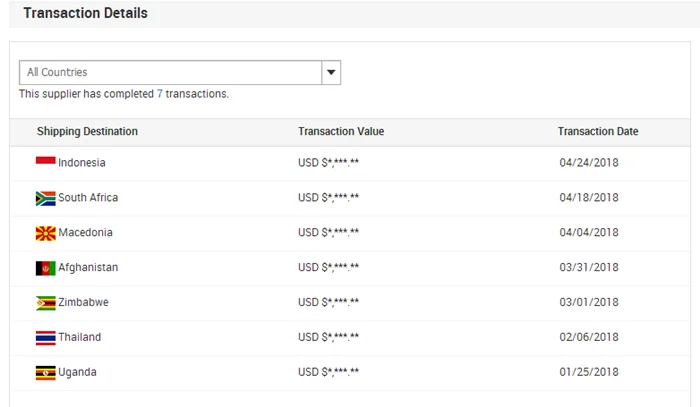Screen dimensions: 700x407
Task: Click the Indonesia flag icon
Action: 45,162
